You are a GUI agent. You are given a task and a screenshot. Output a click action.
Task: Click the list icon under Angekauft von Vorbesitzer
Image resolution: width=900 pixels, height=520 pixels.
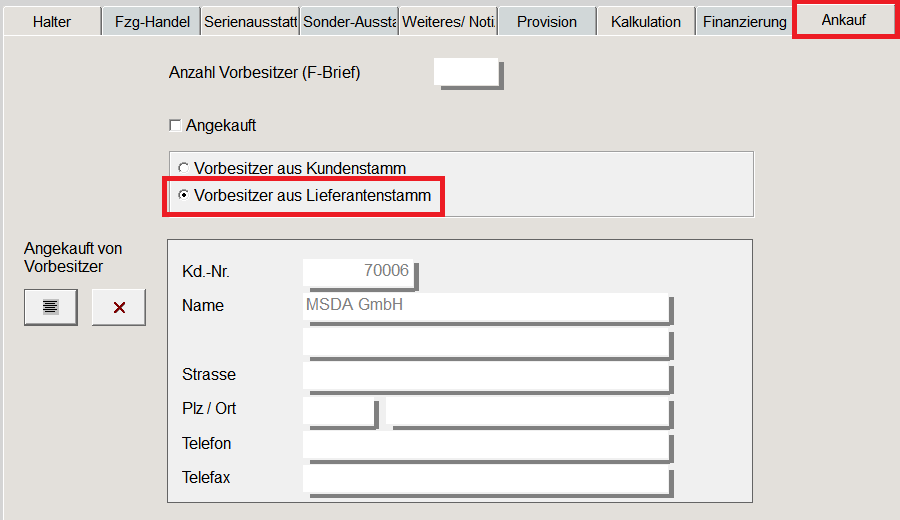[x=50, y=307]
